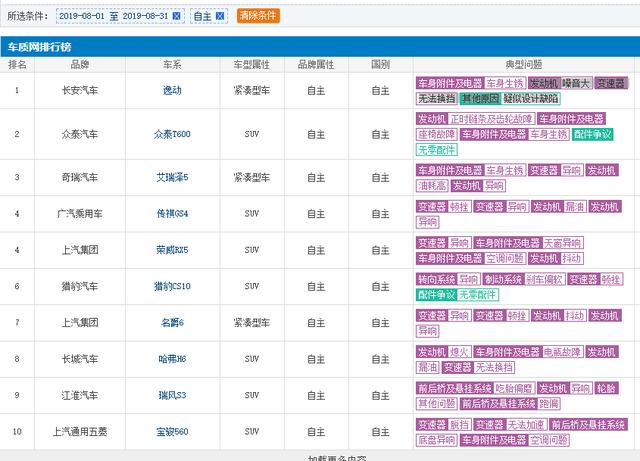Select the 疑似设计缺陷 tag in 逸动 row
Screen dimensions: 640x461
tap(531, 98)
